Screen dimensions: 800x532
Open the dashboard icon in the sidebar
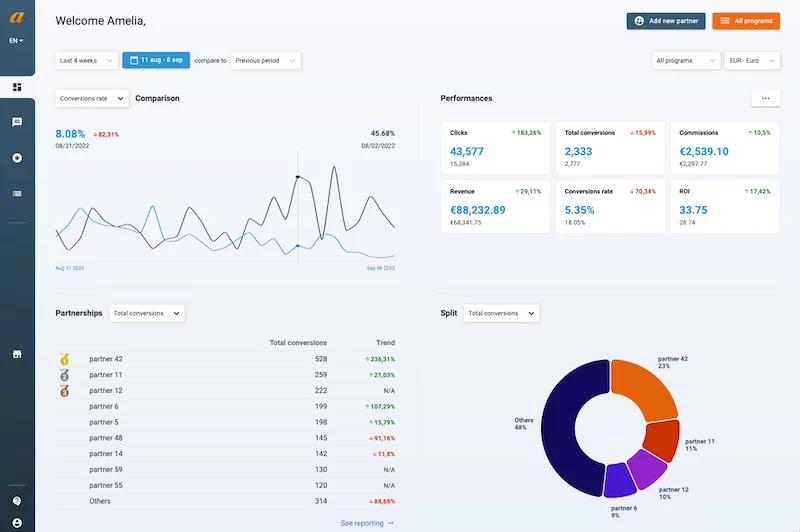pyautogui.click(x=17, y=87)
